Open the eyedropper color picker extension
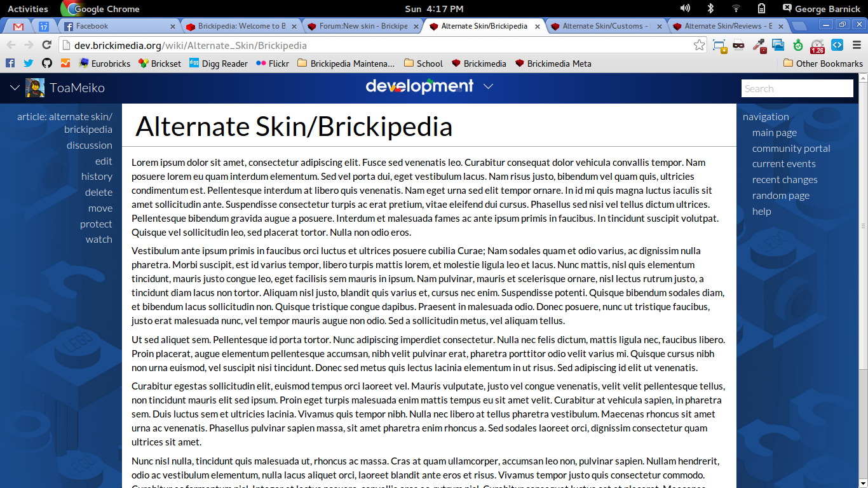 759,45
